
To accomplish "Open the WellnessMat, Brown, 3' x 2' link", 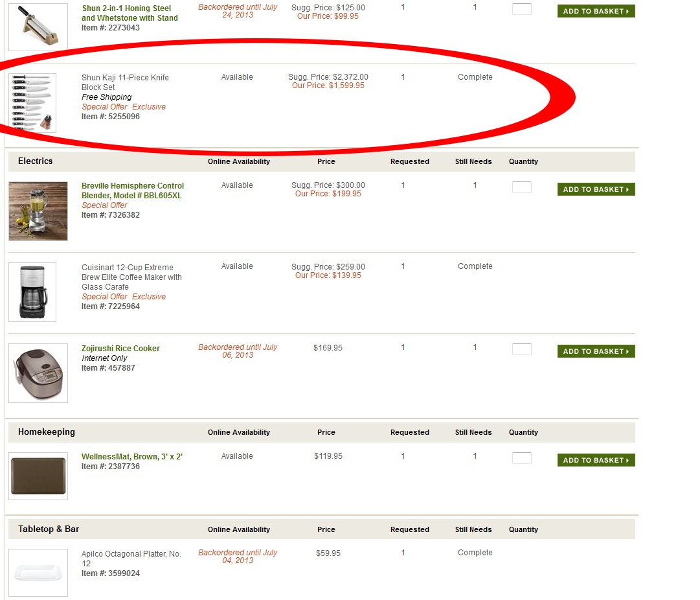I will point(132,457).
